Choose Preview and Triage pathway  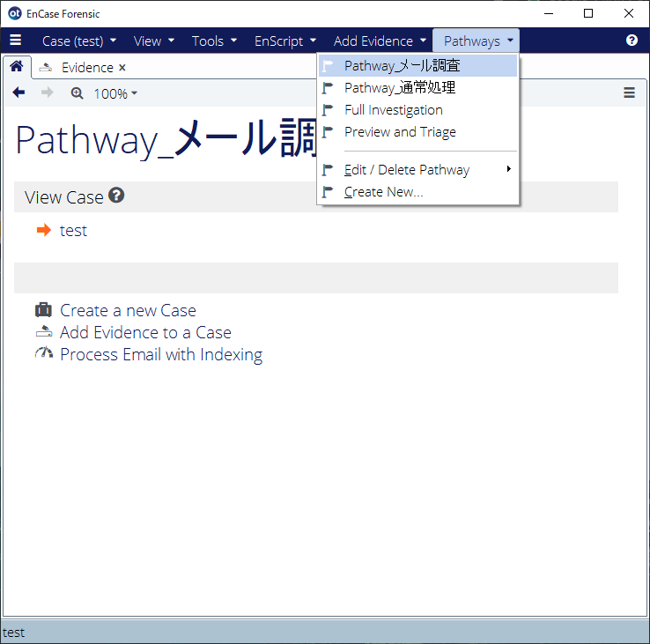tap(417, 132)
